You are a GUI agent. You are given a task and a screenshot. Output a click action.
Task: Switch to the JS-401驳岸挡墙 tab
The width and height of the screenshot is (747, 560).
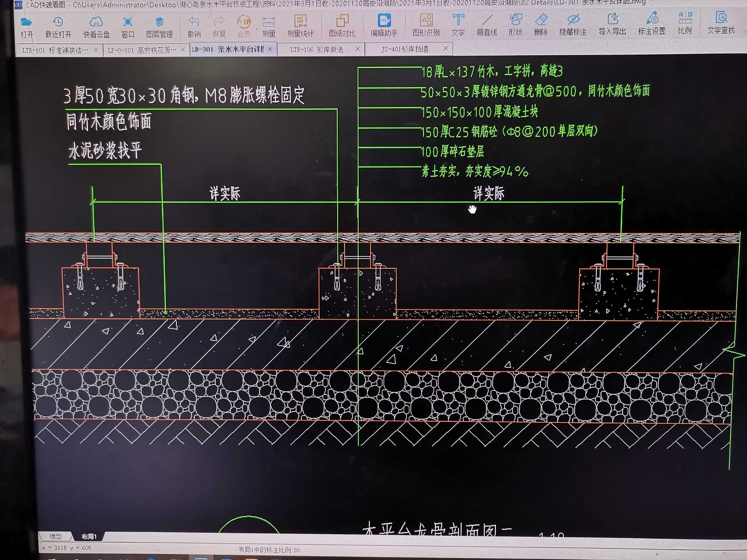405,49
